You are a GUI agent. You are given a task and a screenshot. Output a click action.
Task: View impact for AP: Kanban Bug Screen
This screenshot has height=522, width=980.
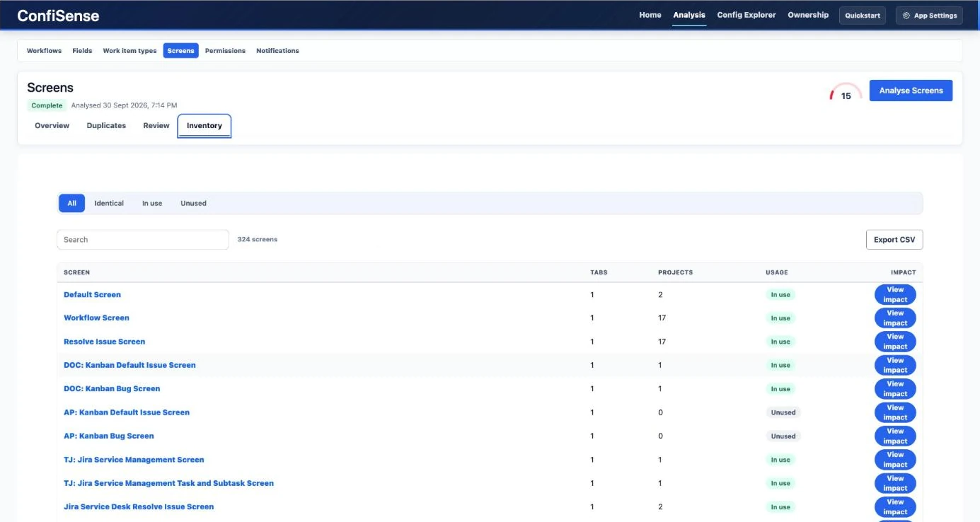tap(895, 436)
